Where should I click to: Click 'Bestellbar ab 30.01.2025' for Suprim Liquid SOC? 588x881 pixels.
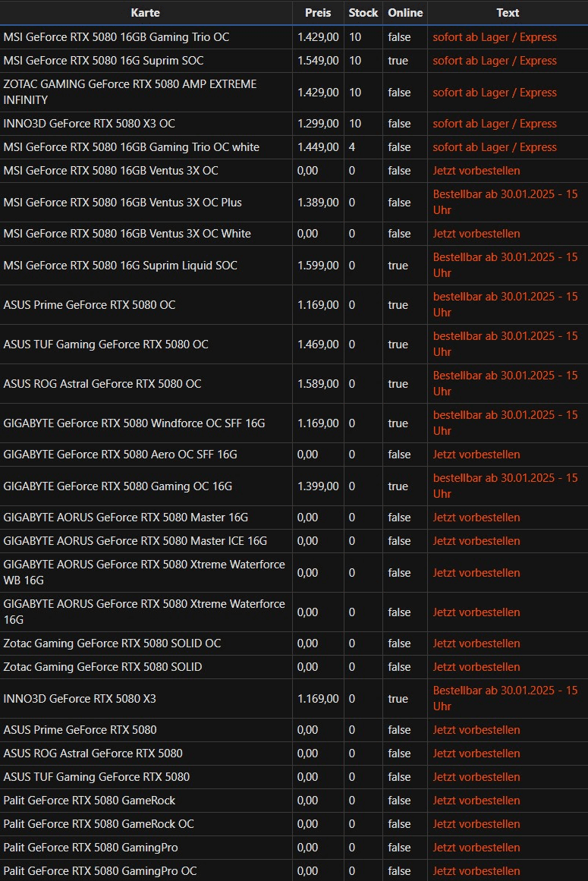(505, 265)
